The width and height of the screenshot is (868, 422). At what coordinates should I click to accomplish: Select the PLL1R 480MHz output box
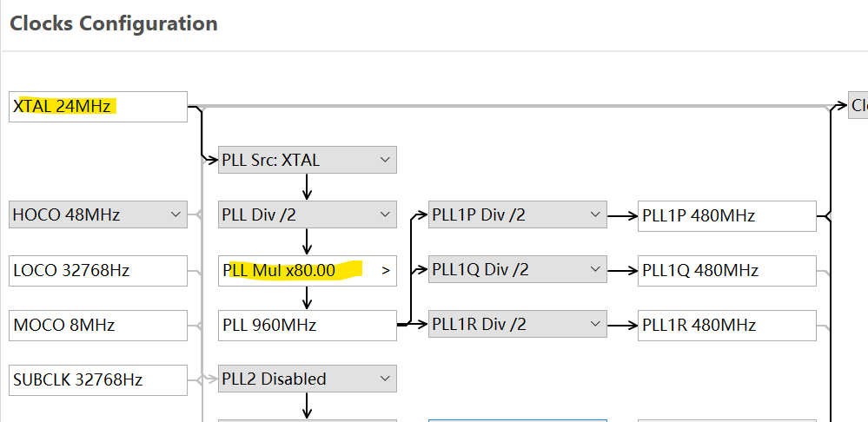click(x=727, y=326)
